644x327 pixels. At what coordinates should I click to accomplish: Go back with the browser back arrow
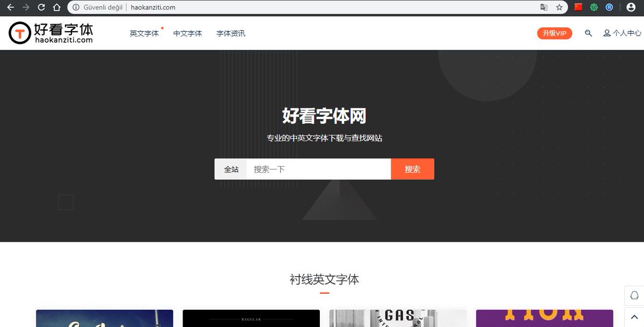(10, 8)
